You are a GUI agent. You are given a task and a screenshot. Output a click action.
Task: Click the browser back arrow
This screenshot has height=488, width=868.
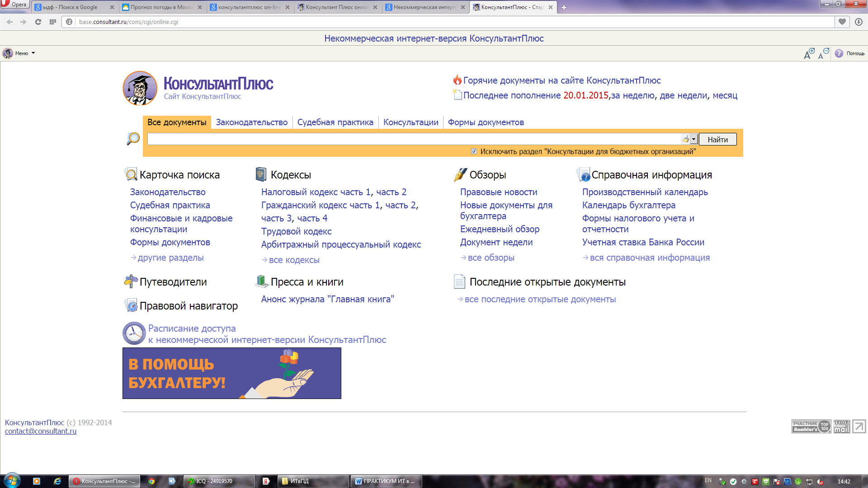[x=9, y=22]
